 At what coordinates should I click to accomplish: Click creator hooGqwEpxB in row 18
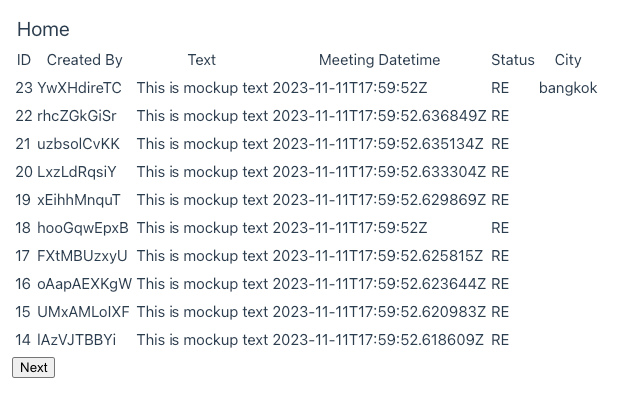[83, 228]
